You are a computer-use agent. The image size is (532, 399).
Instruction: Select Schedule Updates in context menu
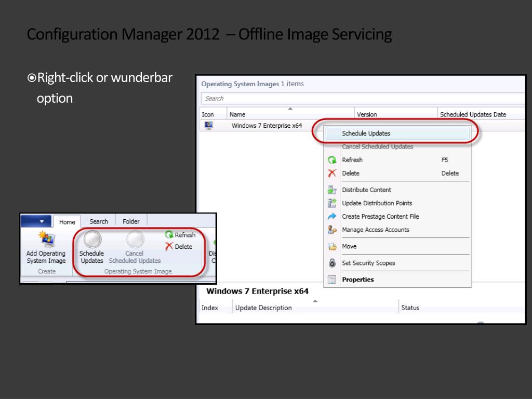click(397, 134)
